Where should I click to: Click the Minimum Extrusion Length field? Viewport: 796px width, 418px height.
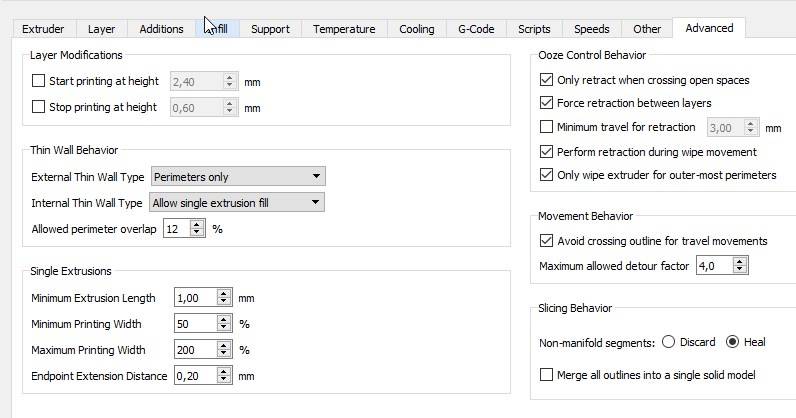(x=194, y=298)
